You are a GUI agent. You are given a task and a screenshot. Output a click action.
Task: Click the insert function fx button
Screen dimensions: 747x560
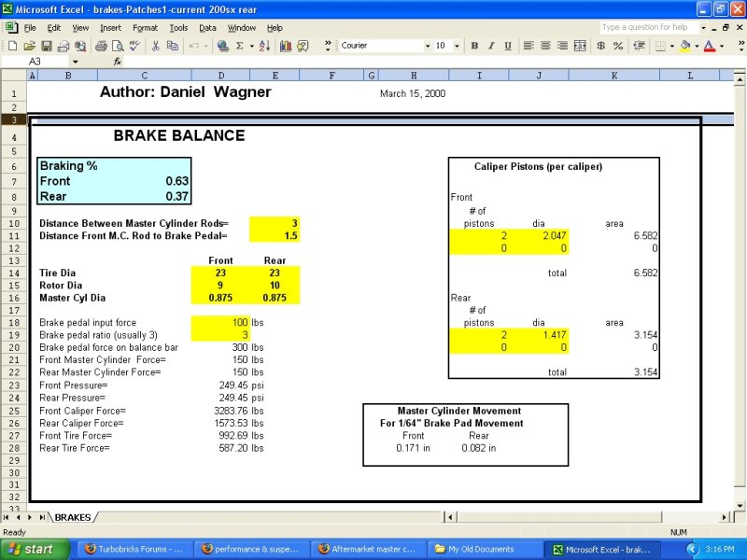tap(118, 62)
